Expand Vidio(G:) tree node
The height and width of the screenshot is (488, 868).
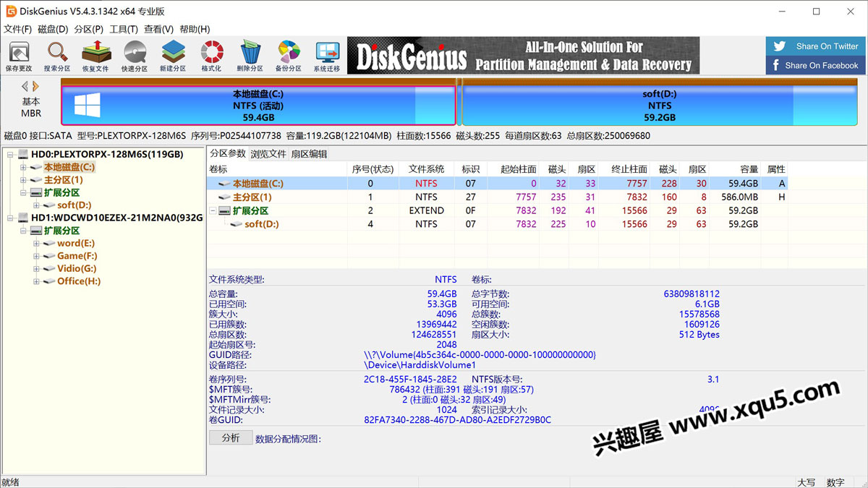[x=36, y=269]
